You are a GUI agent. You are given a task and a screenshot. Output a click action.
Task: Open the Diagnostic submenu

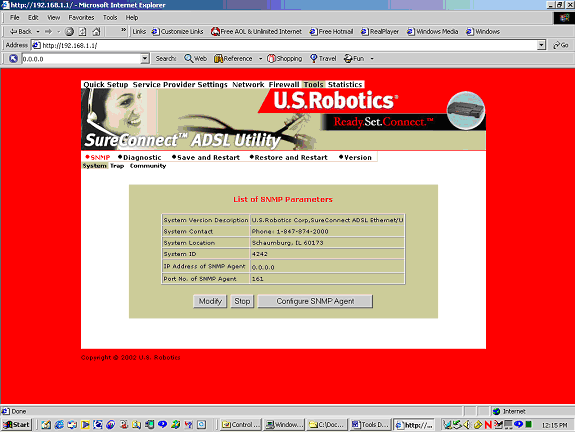[x=140, y=157]
